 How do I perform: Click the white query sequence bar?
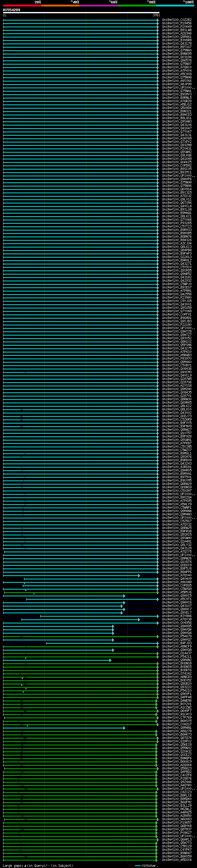[81, 13]
